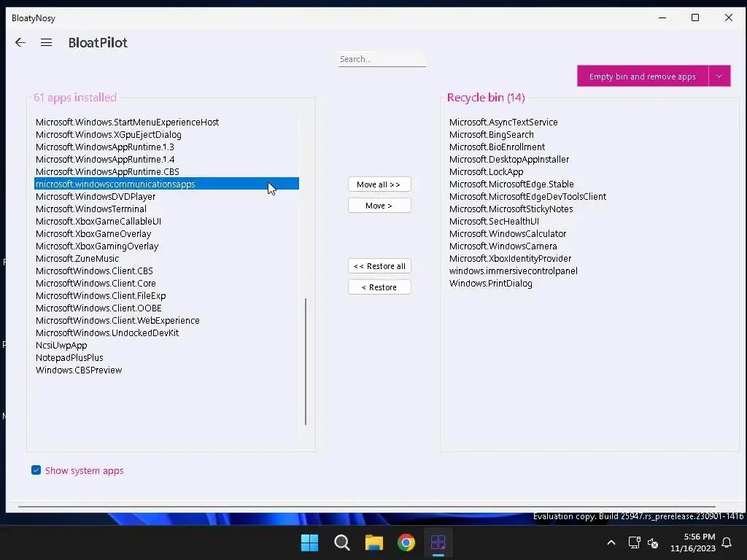This screenshot has width=747, height=560.
Task: Open clock showing 5:56 PM
Action: point(693,542)
